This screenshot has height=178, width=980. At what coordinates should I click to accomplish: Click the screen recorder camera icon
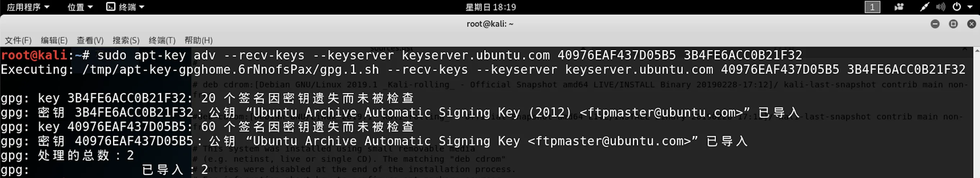coord(899,7)
